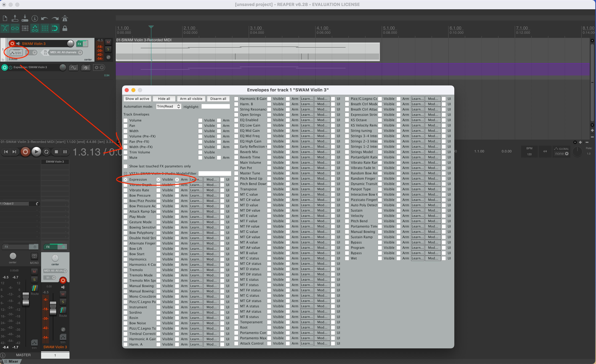Check Show last touched FX parameters only
The height and width of the screenshot is (364, 596).
pos(126,166)
